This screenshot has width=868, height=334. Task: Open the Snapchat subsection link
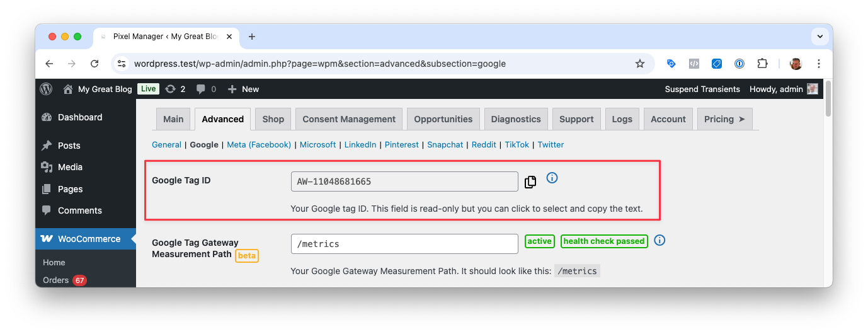[445, 144]
